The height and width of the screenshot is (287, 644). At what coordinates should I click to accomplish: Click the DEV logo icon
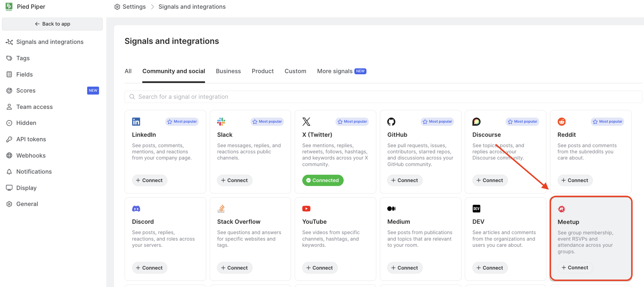coord(476,209)
